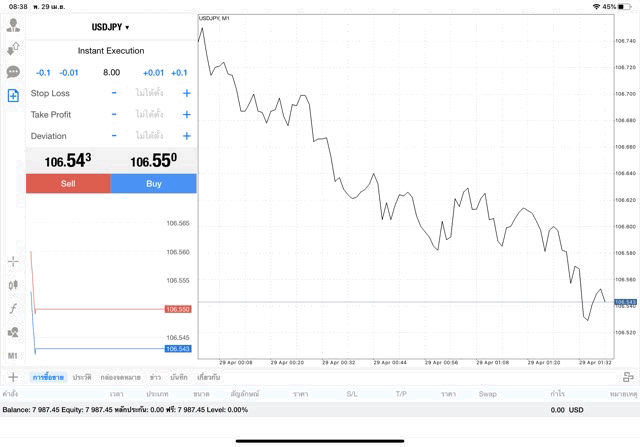This screenshot has width=640, height=447.
Task: Increase Deviation with plus stepper
Action: point(186,136)
